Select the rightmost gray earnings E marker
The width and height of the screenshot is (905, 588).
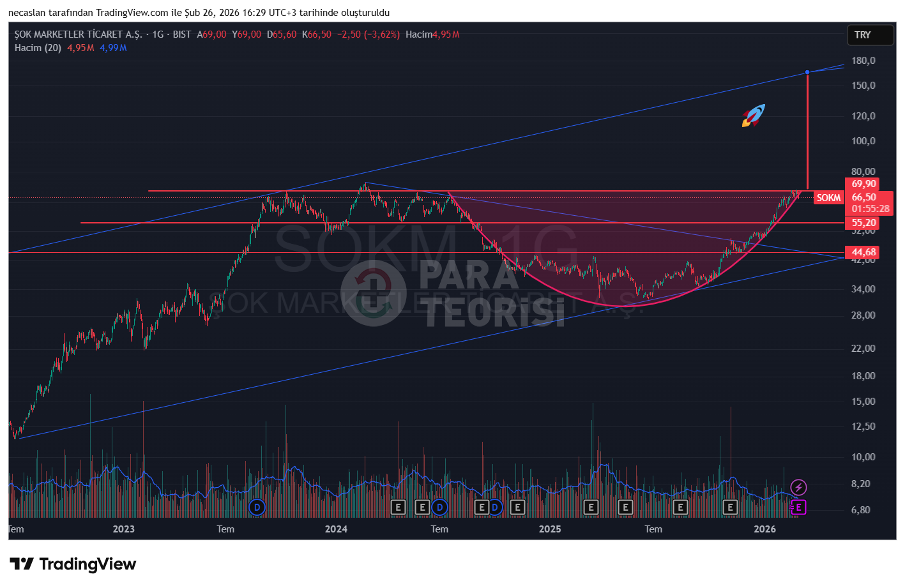pyautogui.click(x=729, y=508)
